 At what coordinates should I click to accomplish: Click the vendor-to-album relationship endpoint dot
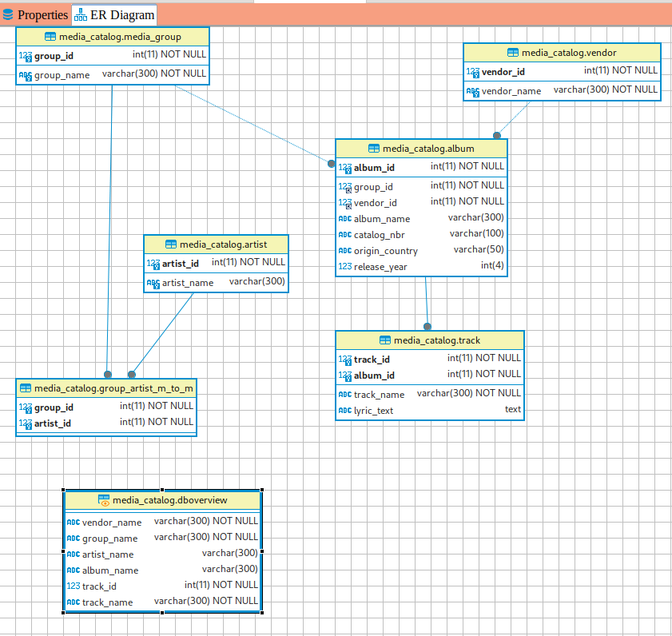point(497,135)
